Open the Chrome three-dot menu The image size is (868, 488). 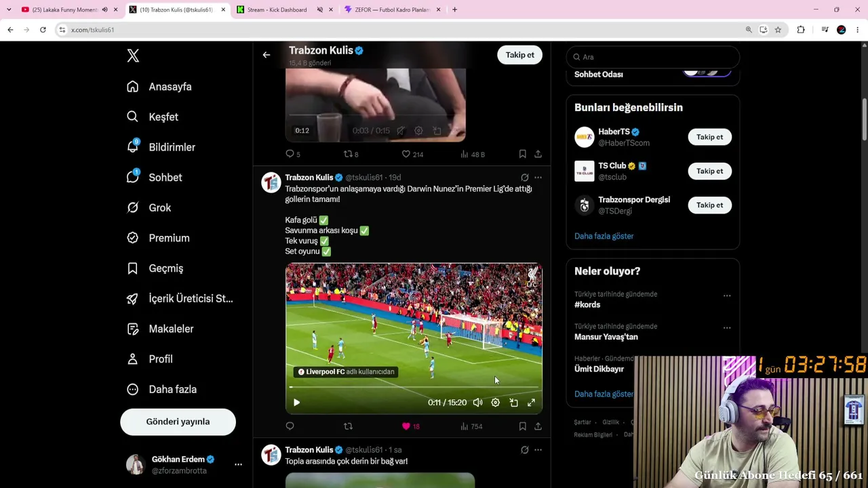[858, 30]
